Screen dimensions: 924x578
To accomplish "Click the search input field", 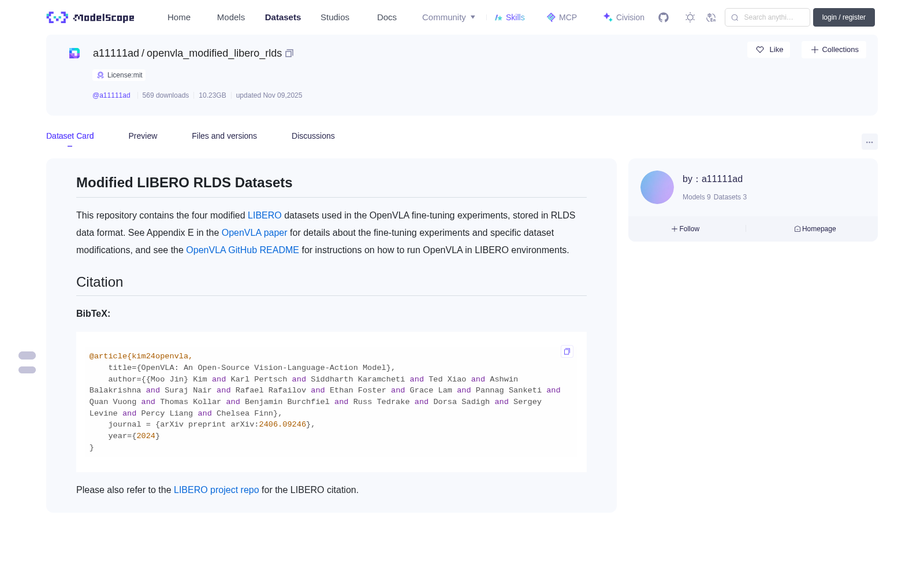I will [767, 17].
